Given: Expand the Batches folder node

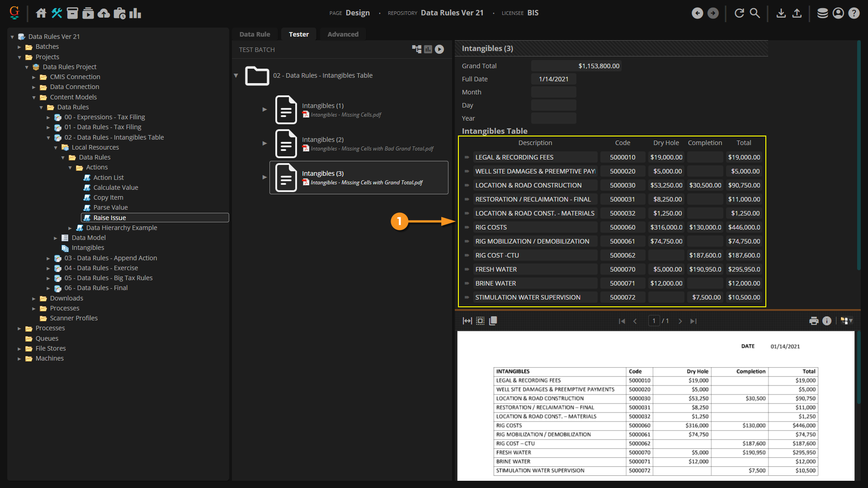Looking at the screenshot, I should 19,47.
